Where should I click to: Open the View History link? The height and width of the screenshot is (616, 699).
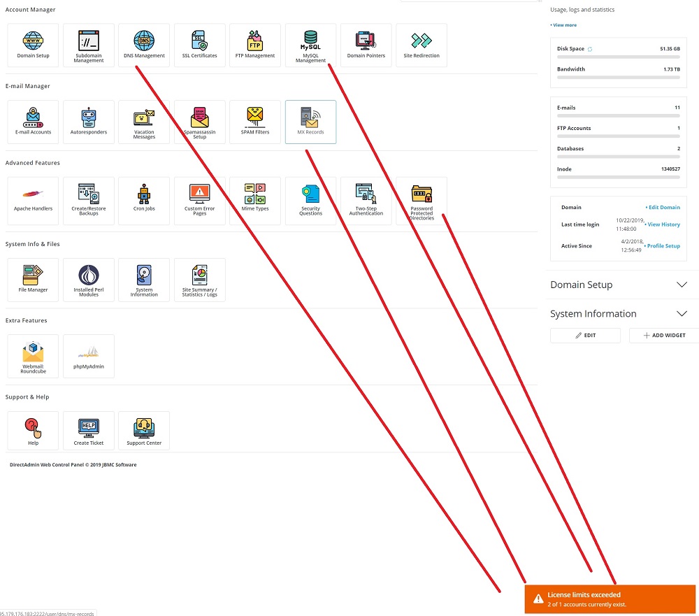pyautogui.click(x=662, y=224)
